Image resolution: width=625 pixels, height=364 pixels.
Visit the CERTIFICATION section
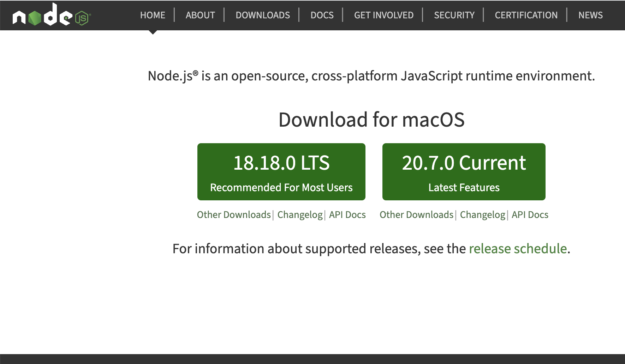(526, 15)
